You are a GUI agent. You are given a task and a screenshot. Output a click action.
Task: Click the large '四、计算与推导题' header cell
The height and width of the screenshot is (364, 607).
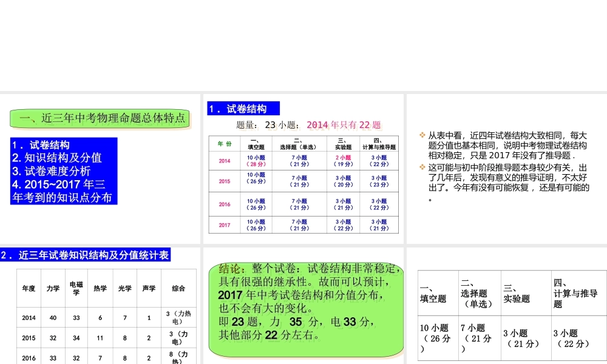click(x=579, y=293)
